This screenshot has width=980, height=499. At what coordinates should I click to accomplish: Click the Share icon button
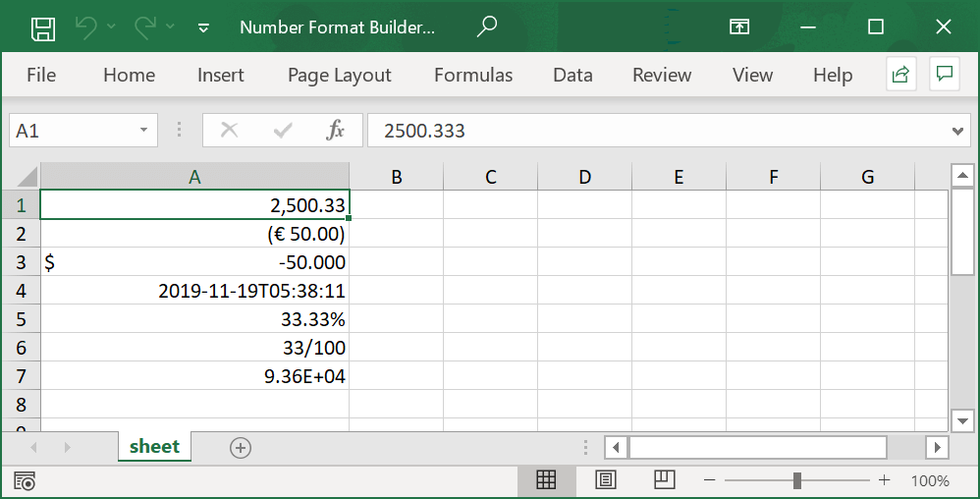900,75
